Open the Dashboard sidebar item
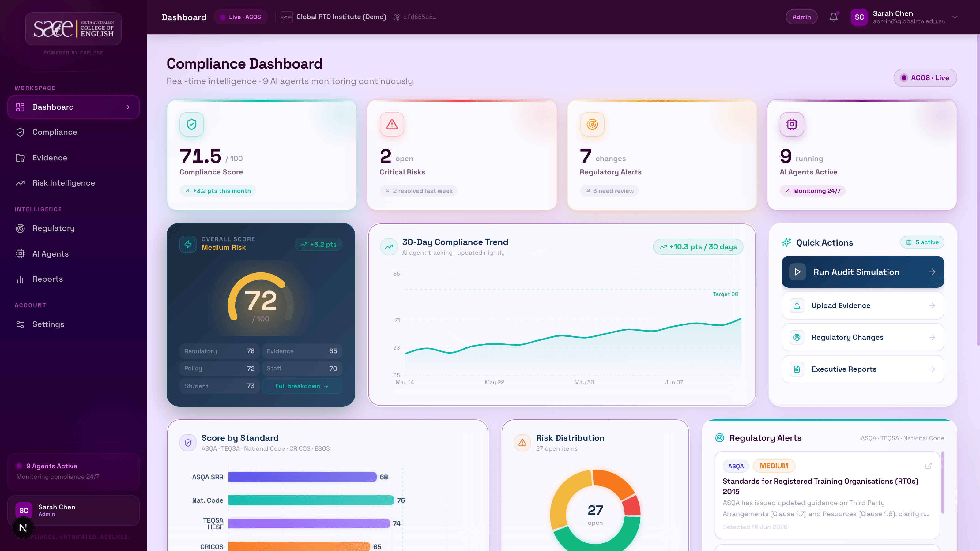The height and width of the screenshot is (551, 980). (73, 107)
